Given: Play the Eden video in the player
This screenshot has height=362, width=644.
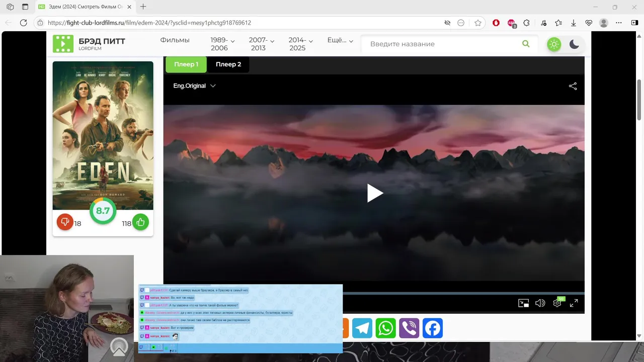Looking at the screenshot, I should point(375,193).
